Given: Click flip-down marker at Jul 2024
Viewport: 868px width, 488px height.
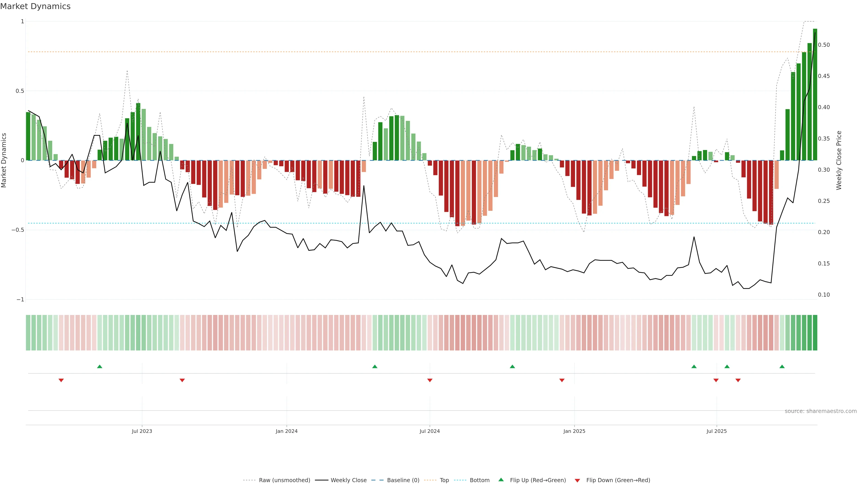Looking at the screenshot, I should (x=430, y=380).
